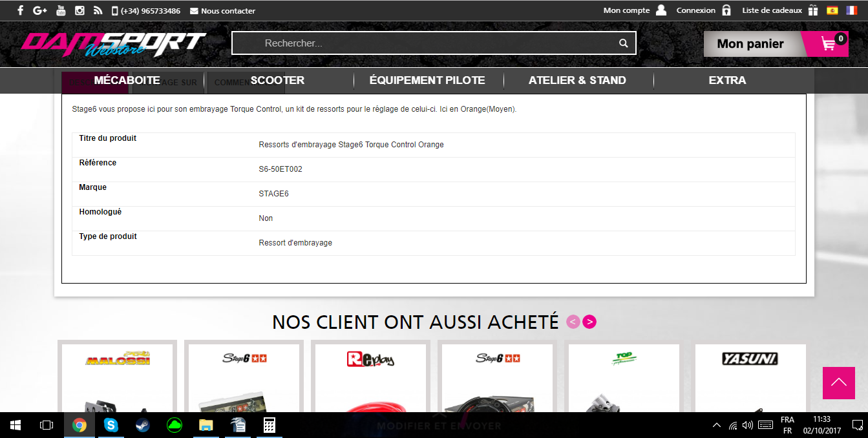This screenshot has height=438, width=868.
Task: Click the Connexion padlock icon
Action: click(726, 10)
